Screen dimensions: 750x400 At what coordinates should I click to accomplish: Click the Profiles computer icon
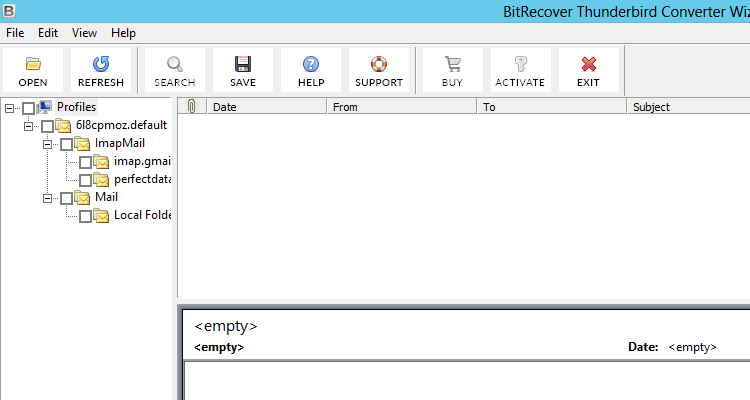44,107
